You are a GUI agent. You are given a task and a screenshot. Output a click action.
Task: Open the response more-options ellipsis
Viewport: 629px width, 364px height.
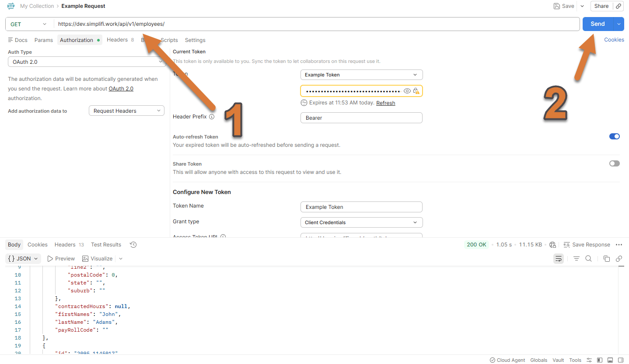coord(619,245)
